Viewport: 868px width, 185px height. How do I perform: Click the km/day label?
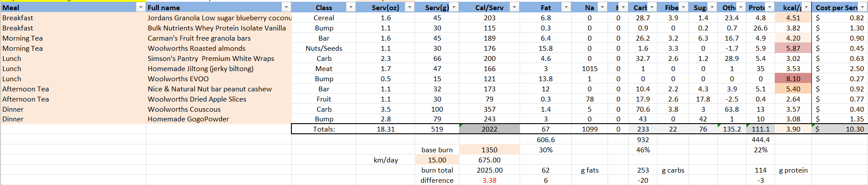tap(386, 160)
